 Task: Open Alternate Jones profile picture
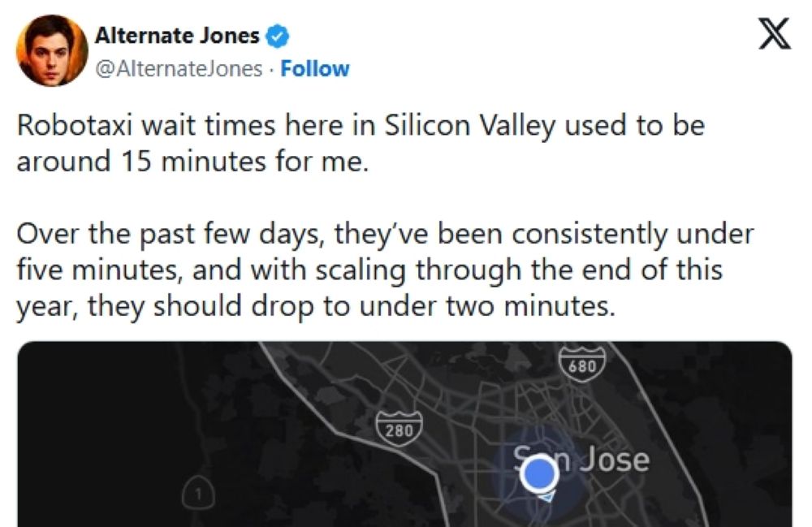52,50
